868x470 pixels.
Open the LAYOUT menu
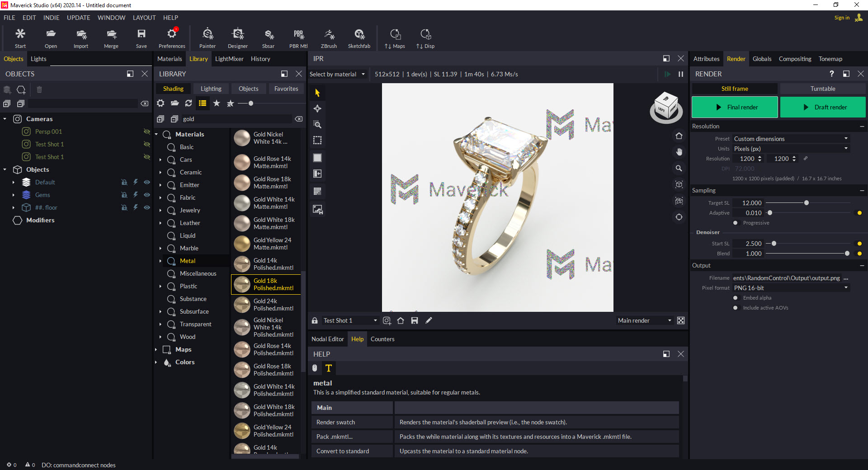tap(144, 18)
